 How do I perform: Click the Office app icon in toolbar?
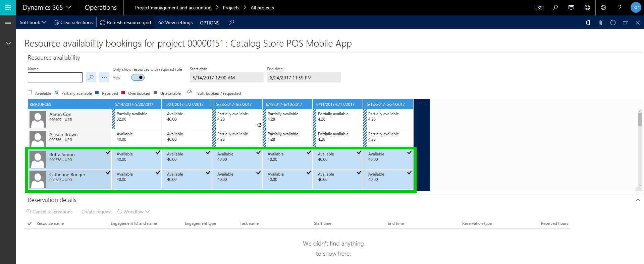[x=588, y=22]
